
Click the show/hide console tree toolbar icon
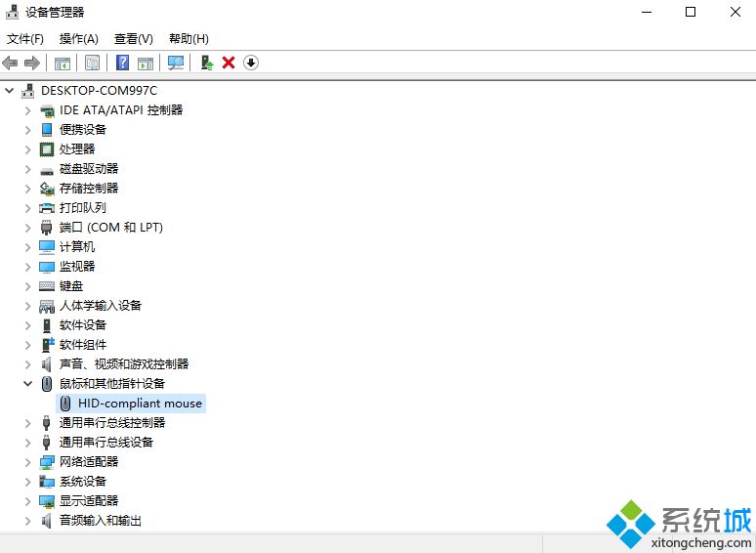(x=63, y=63)
